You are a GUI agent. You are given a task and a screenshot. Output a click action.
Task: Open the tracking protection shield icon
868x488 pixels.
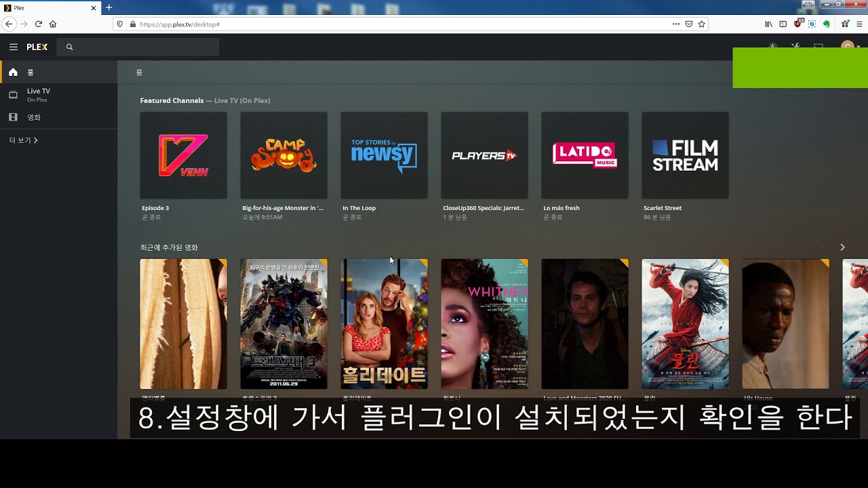pos(120,24)
